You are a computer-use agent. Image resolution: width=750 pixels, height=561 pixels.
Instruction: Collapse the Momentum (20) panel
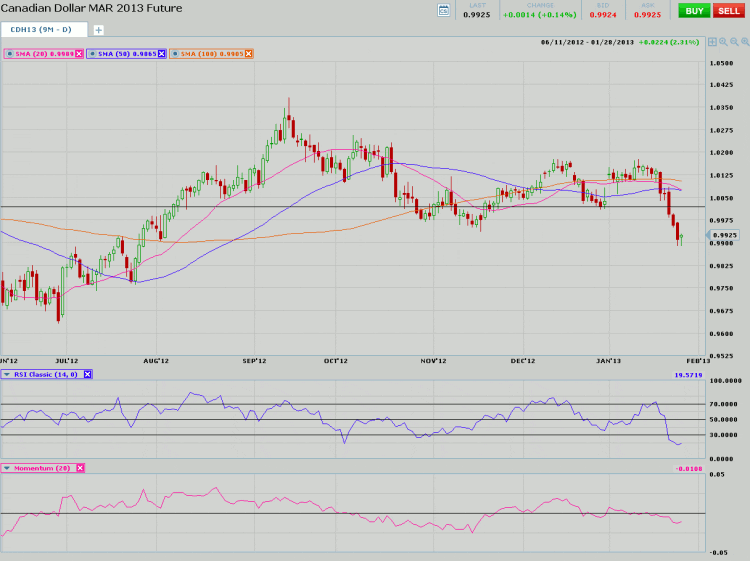(x=7, y=468)
